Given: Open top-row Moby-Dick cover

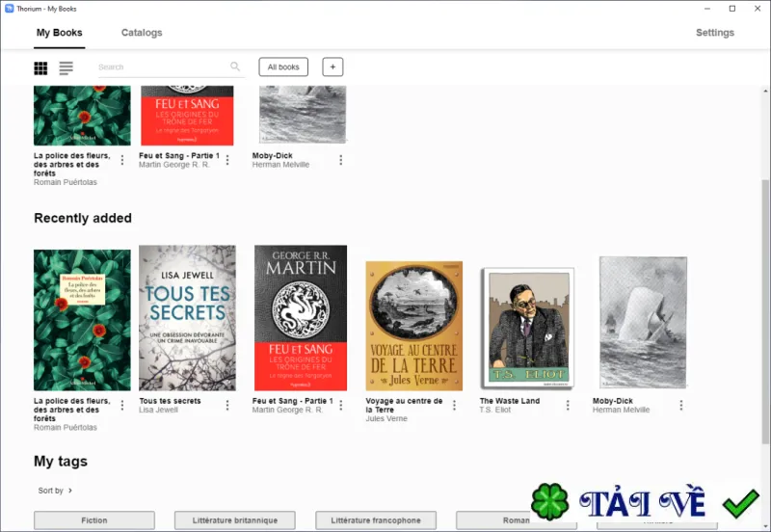Looking at the screenshot, I should (303, 115).
